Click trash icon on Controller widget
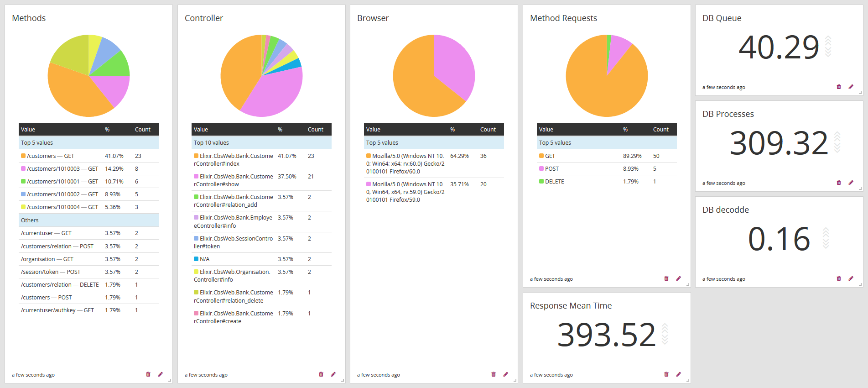Viewport: 868px width, 388px height. (x=321, y=374)
